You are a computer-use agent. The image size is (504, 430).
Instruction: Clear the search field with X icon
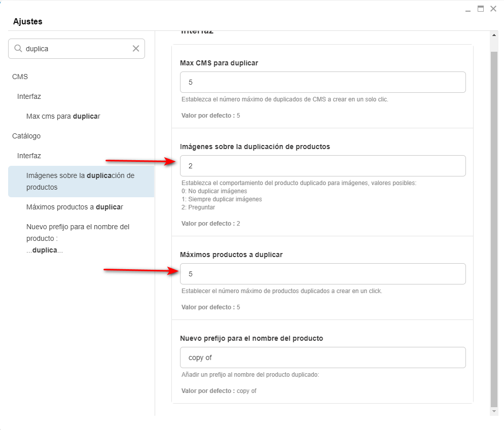coord(136,49)
